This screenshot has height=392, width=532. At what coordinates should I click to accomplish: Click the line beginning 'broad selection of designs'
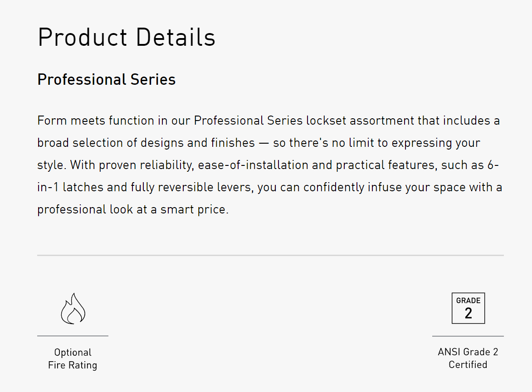pyautogui.click(x=259, y=143)
